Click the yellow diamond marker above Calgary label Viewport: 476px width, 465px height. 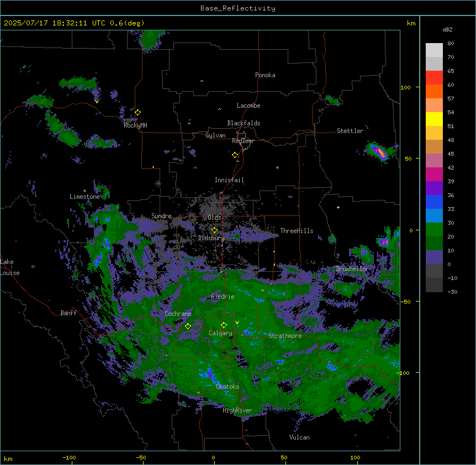tap(224, 325)
